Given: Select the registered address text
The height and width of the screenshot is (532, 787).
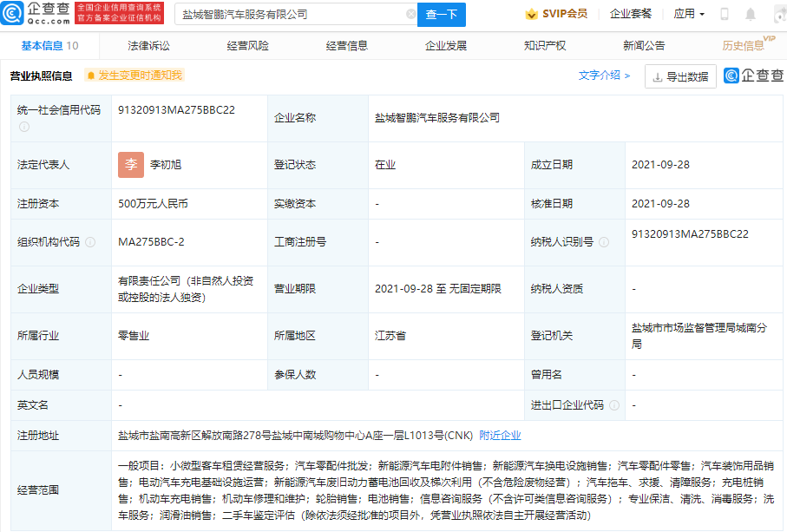Looking at the screenshot, I should (x=296, y=436).
